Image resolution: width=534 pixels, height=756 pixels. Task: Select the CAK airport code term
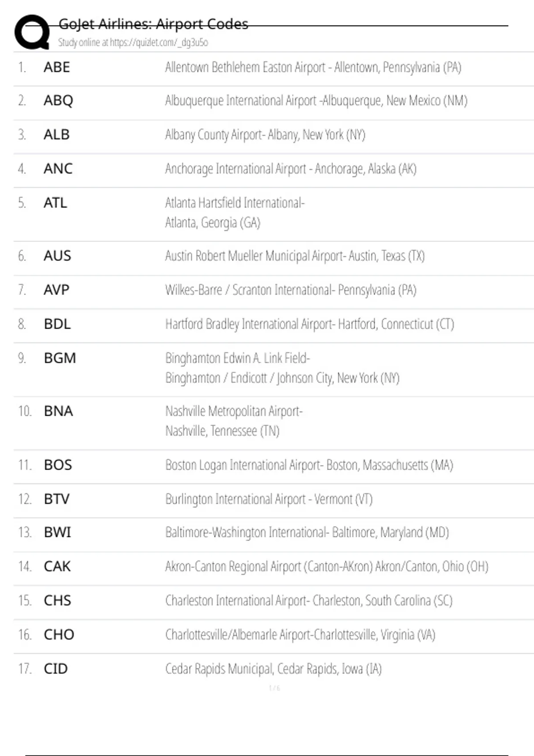[x=57, y=567]
